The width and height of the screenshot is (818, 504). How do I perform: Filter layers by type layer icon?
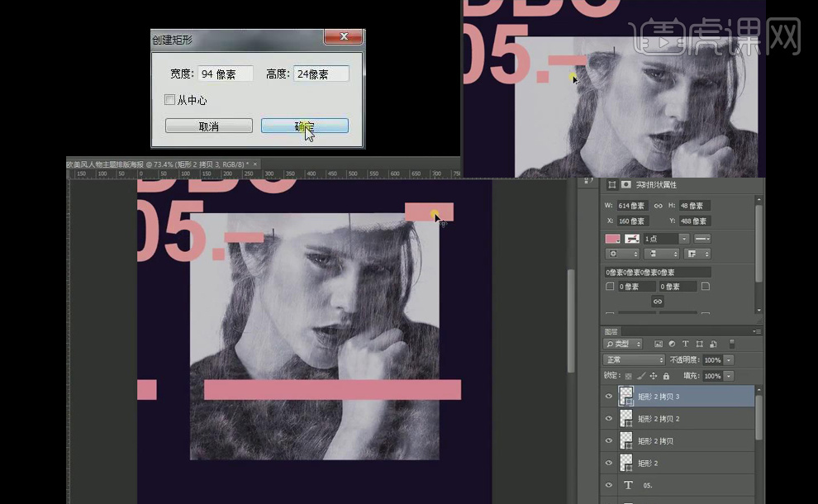click(x=686, y=344)
